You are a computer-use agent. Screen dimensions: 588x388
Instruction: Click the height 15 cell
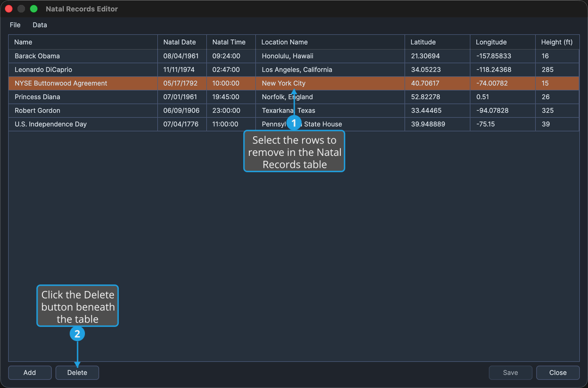click(558, 83)
